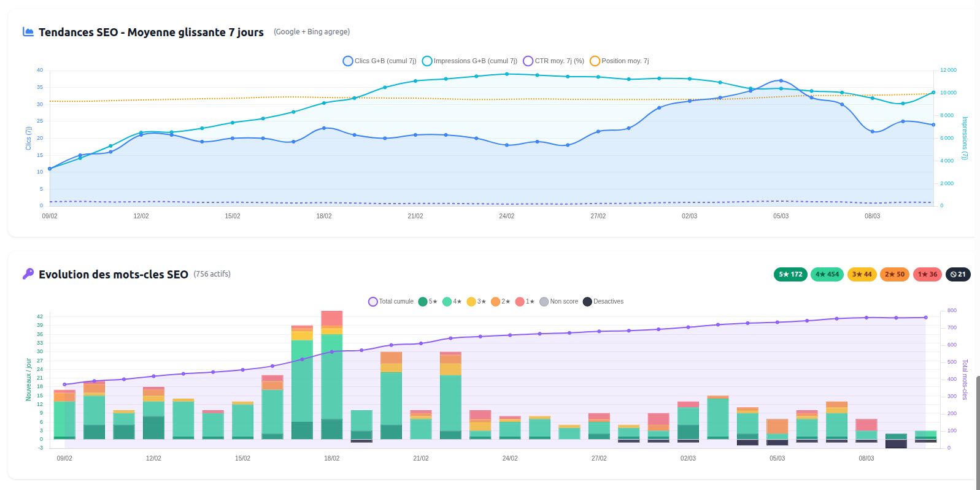Click the area chart icon beside Tendances SEO
Screen dimensions: 980x490
coord(28,31)
